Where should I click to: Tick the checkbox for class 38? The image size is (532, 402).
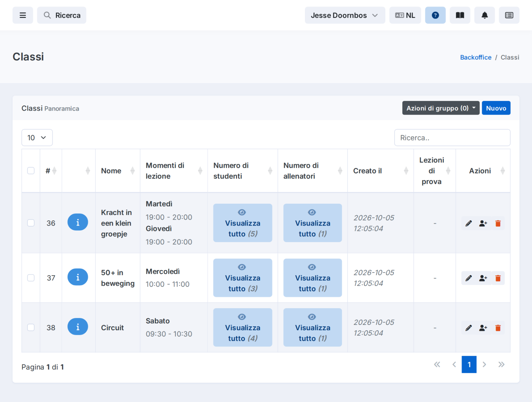point(31,328)
